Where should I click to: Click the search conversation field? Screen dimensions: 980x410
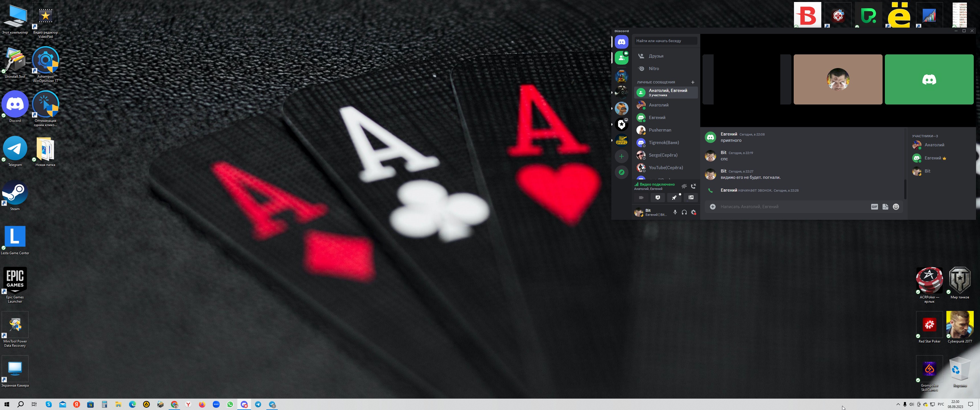click(666, 41)
